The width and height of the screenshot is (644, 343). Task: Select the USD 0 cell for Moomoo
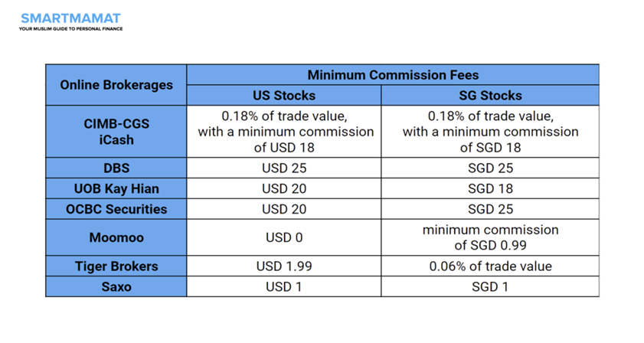pos(284,237)
